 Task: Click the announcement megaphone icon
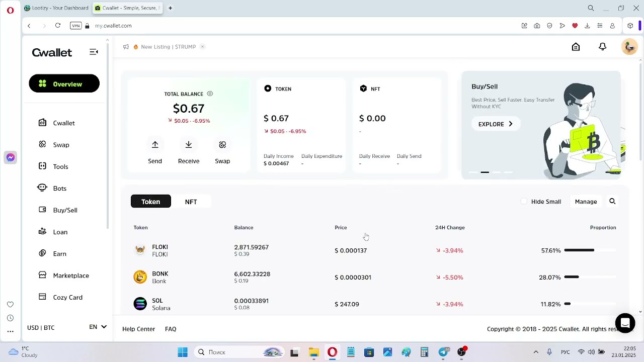tap(126, 47)
